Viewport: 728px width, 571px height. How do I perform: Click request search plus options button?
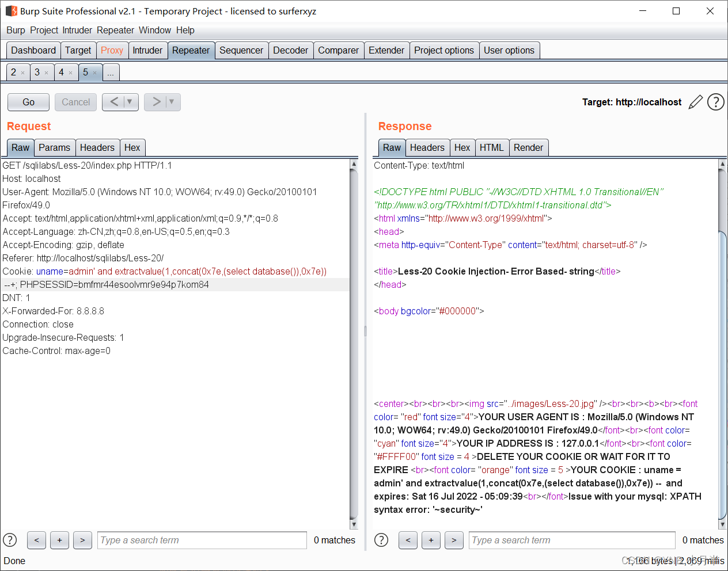tap(59, 540)
